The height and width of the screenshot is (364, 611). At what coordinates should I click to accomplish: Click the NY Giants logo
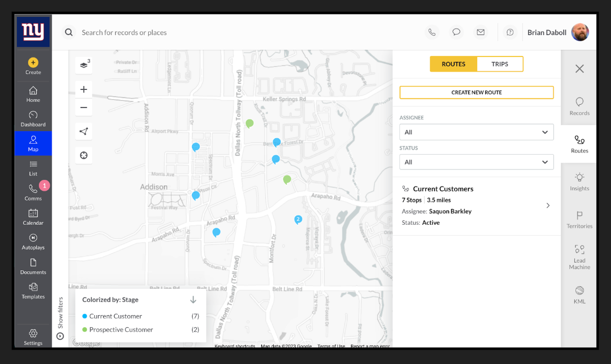point(33,32)
